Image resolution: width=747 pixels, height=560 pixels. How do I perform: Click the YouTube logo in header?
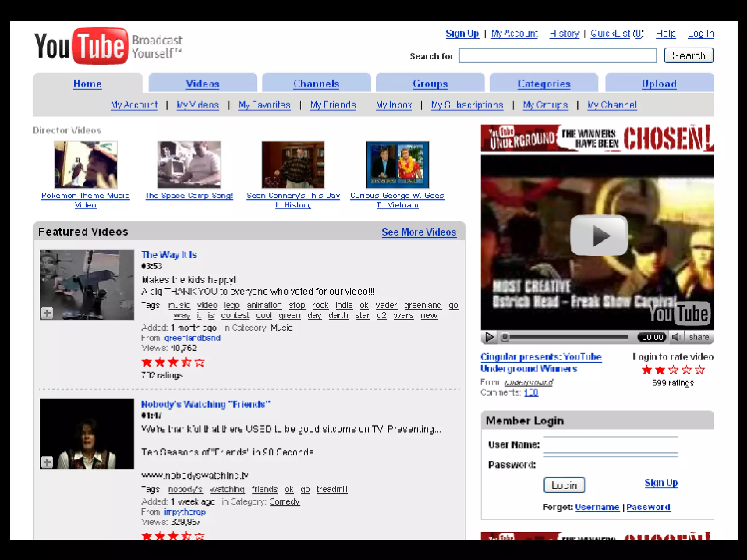81,46
